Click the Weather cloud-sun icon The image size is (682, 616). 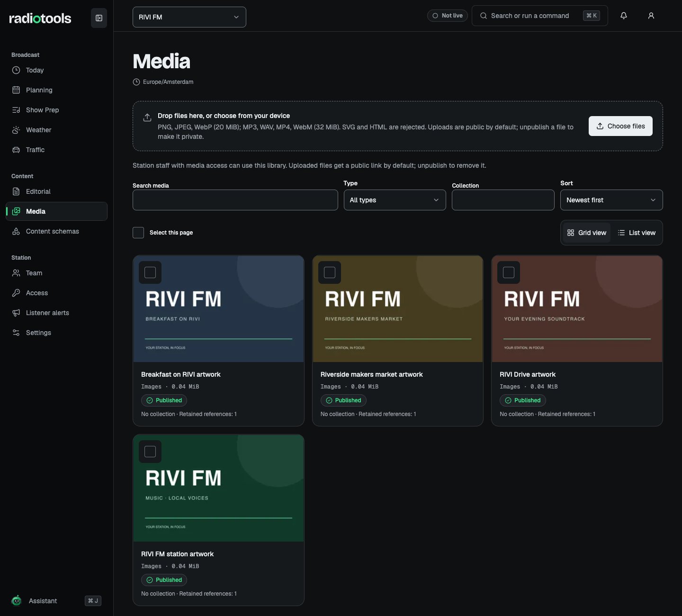click(x=16, y=130)
